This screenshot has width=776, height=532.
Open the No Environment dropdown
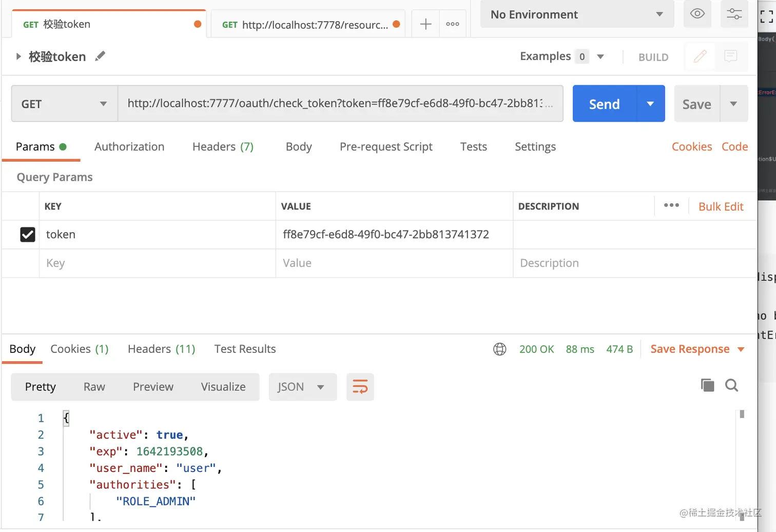576,14
